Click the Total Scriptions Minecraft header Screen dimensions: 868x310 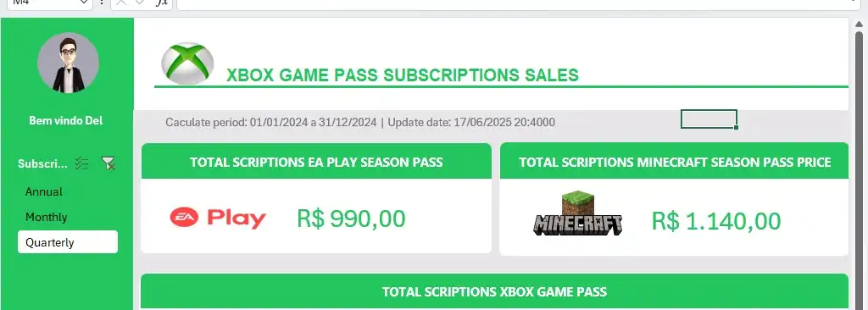[x=674, y=161]
